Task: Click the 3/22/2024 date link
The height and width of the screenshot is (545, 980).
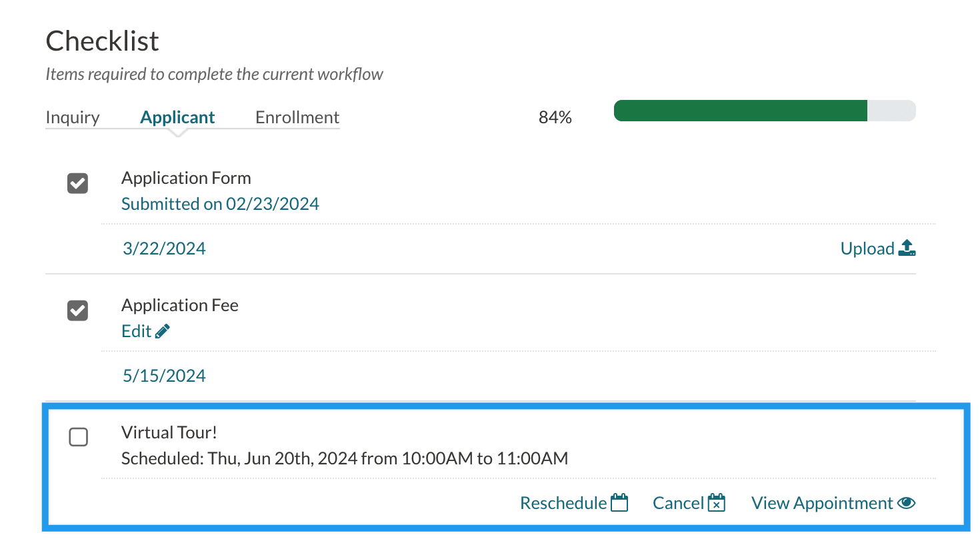Action: point(164,249)
